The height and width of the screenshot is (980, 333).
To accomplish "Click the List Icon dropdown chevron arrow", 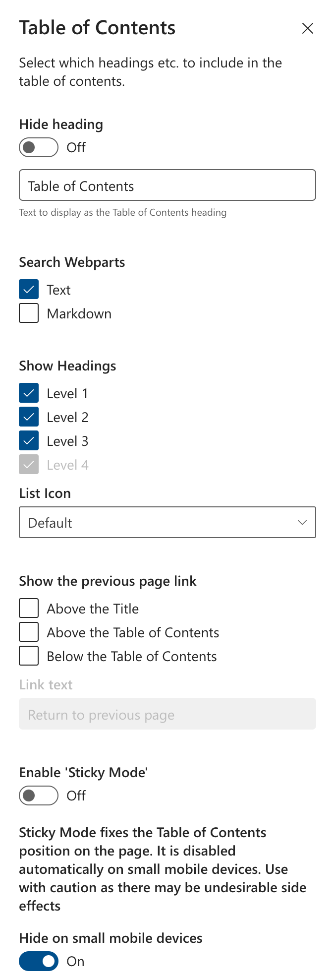I will [x=302, y=522].
